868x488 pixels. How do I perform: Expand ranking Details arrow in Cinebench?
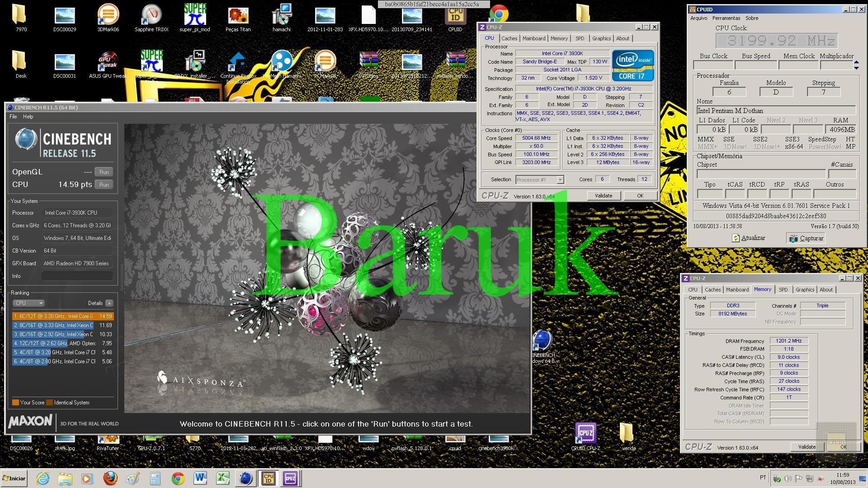(109, 303)
